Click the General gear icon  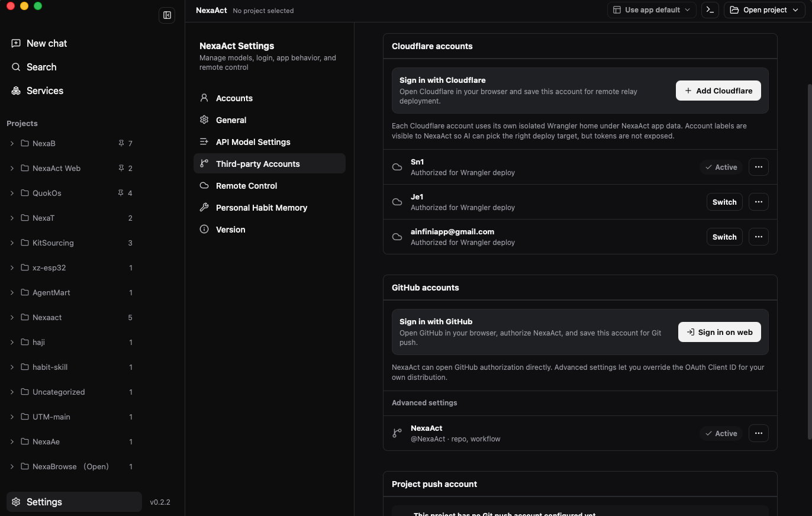[x=204, y=120]
